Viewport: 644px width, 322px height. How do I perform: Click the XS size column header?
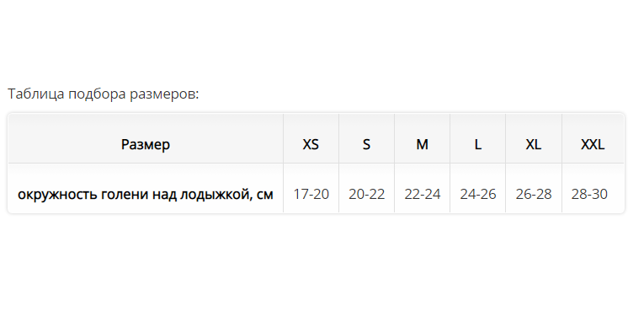click(311, 144)
